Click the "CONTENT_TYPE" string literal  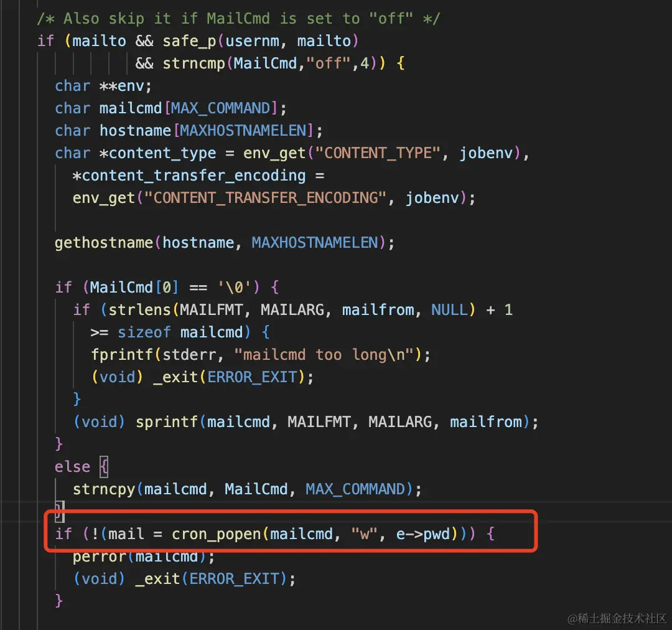click(378, 153)
